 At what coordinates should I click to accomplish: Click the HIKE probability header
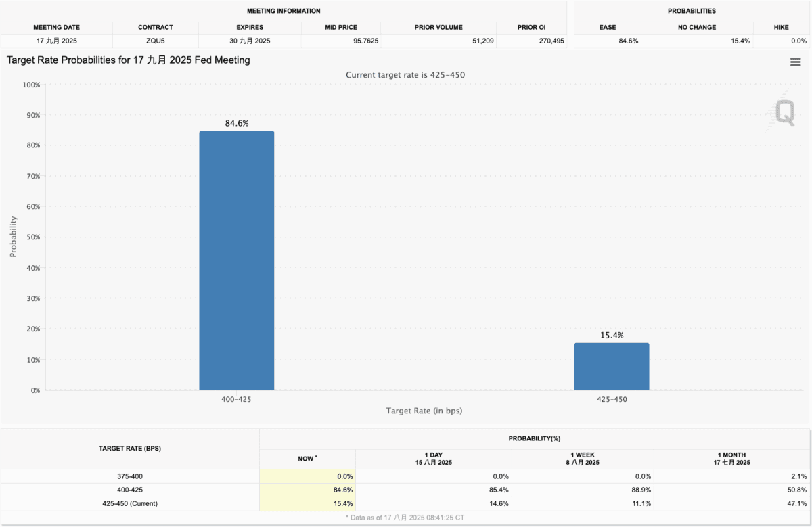781,28
